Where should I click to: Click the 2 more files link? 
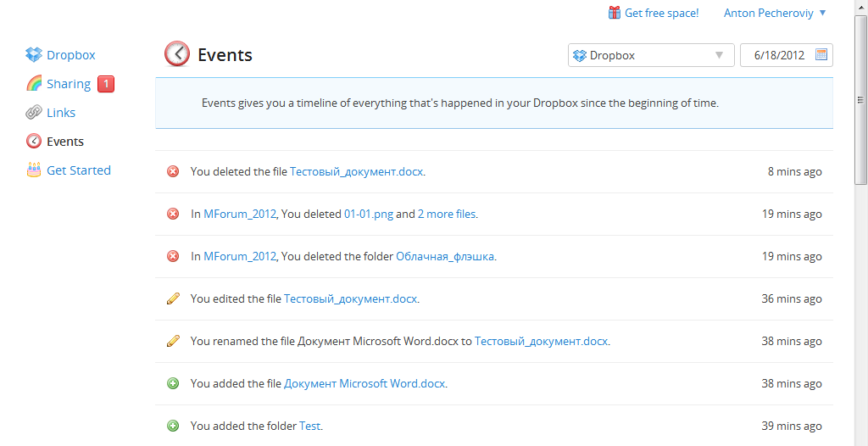click(447, 214)
